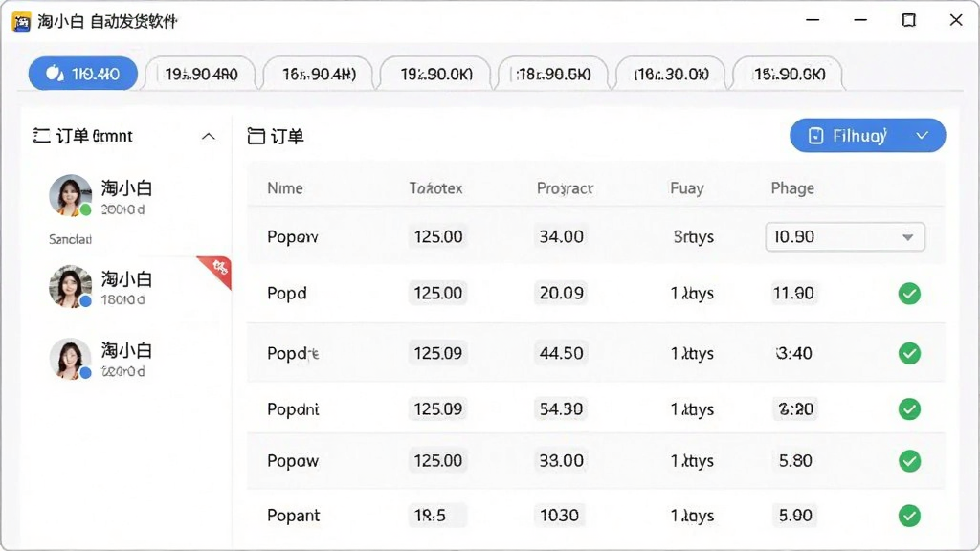Open the 10.90 dropdown in Popoıv row
The width and height of the screenshot is (980, 551).
coord(845,237)
